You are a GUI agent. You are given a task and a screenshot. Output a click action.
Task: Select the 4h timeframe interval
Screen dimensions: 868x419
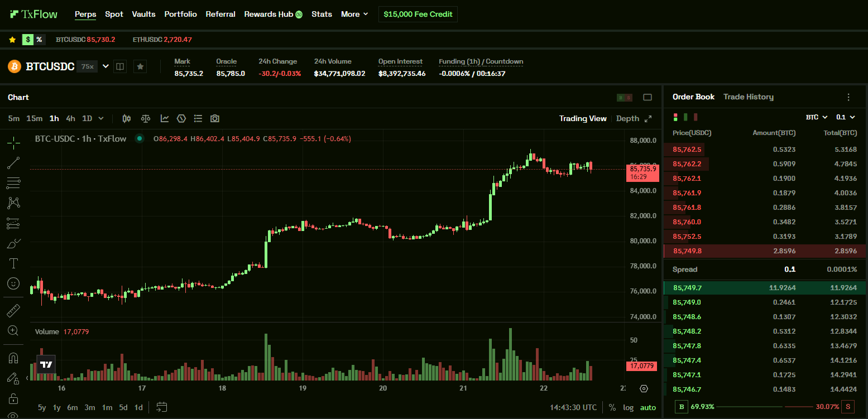point(70,118)
